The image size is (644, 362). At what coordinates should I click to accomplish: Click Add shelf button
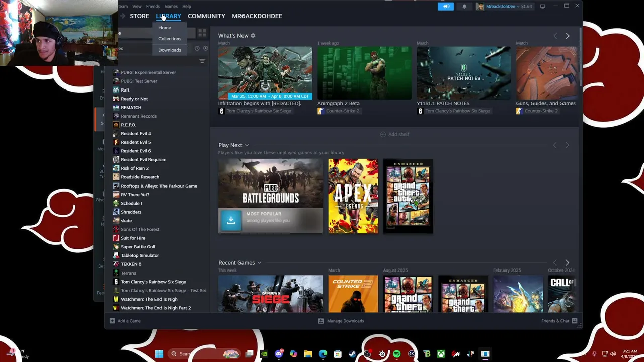394,134
